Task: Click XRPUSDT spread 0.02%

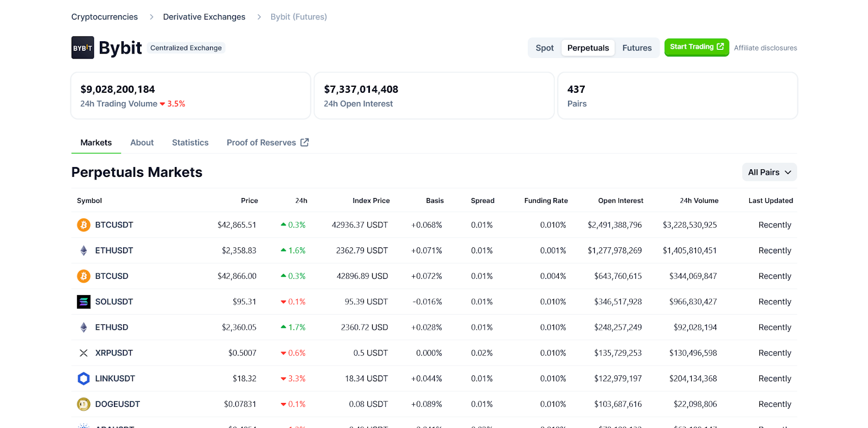Action: pyautogui.click(x=482, y=353)
